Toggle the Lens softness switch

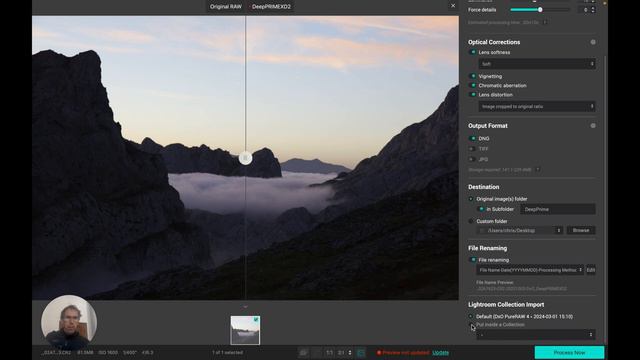point(473,52)
